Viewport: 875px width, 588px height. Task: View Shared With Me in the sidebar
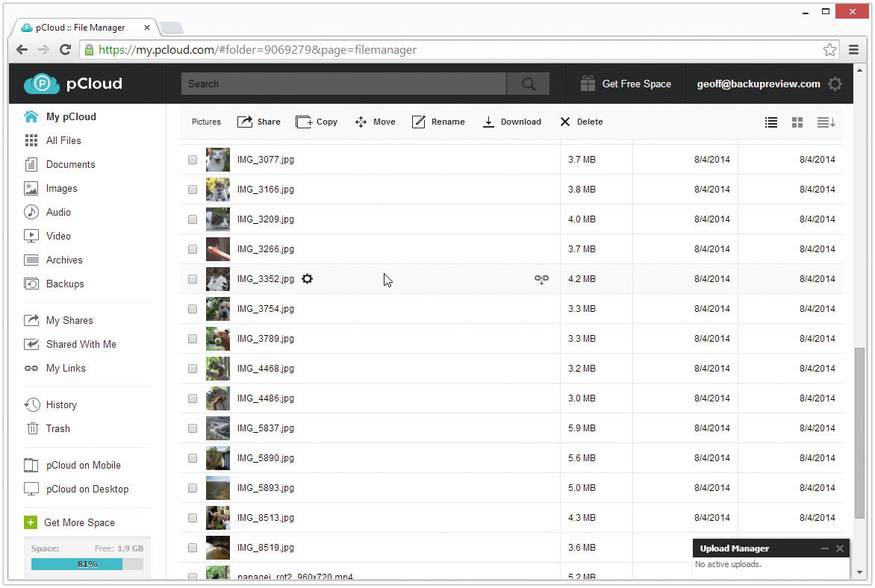[70, 344]
